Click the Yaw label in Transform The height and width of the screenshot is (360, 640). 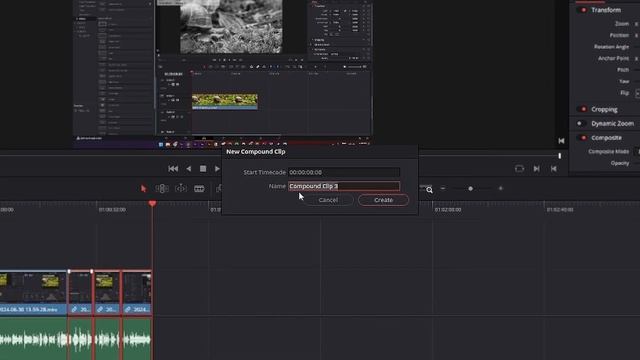624,81
